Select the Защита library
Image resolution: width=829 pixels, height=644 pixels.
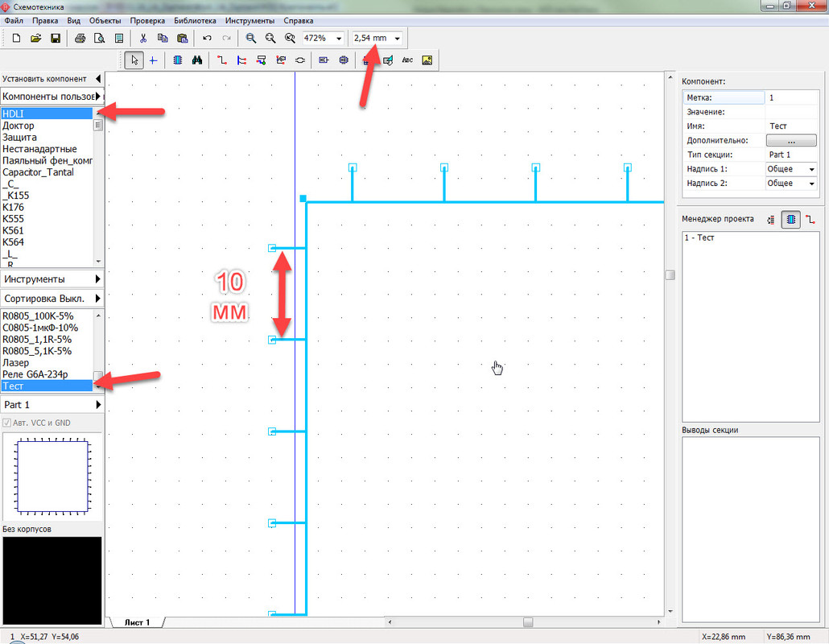click(47, 138)
